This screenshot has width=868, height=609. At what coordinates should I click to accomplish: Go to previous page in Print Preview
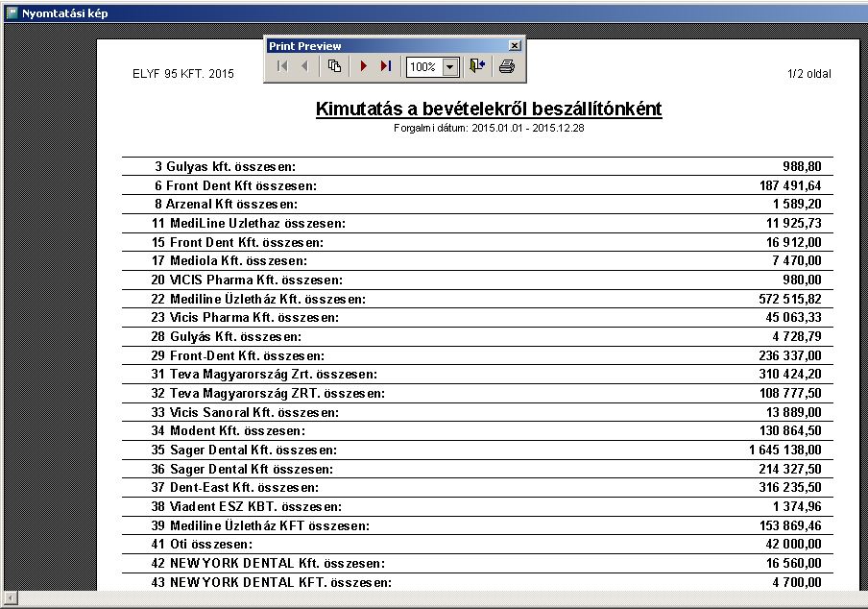click(304, 66)
